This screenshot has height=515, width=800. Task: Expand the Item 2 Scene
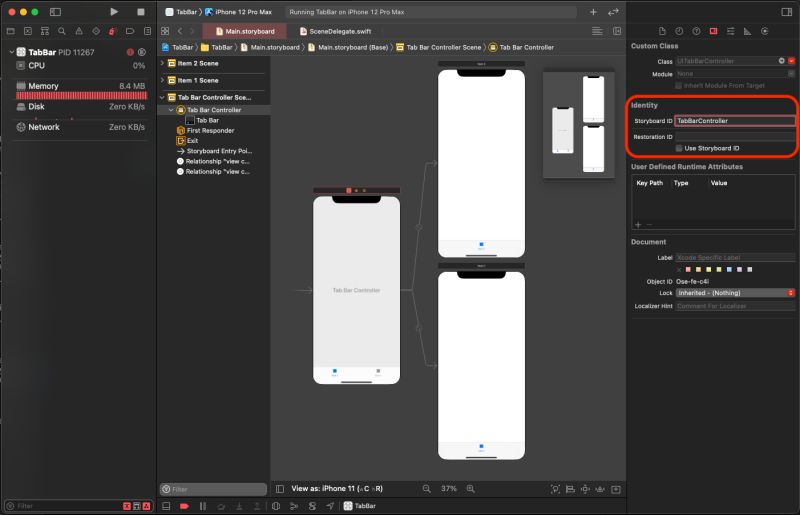tap(163, 63)
